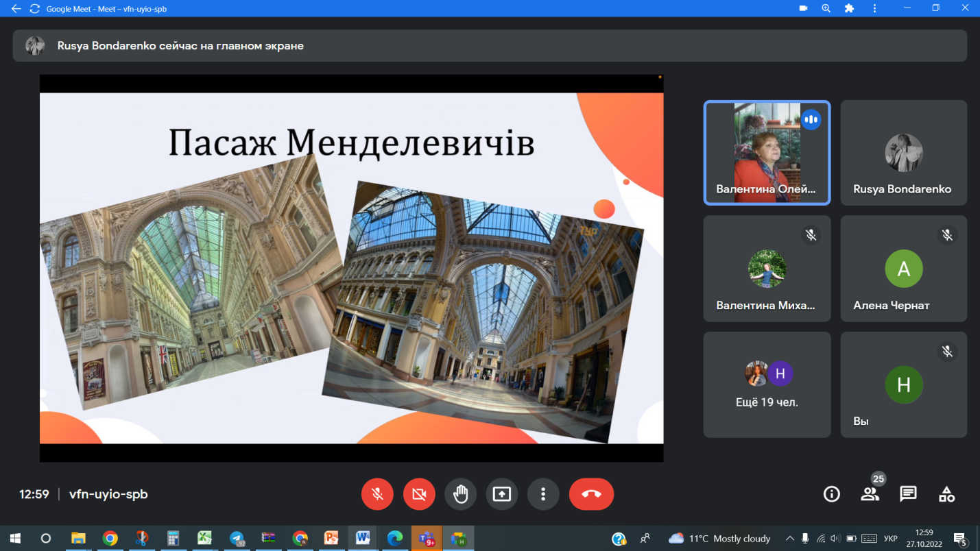Open the activities panel

[x=946, y=494]
